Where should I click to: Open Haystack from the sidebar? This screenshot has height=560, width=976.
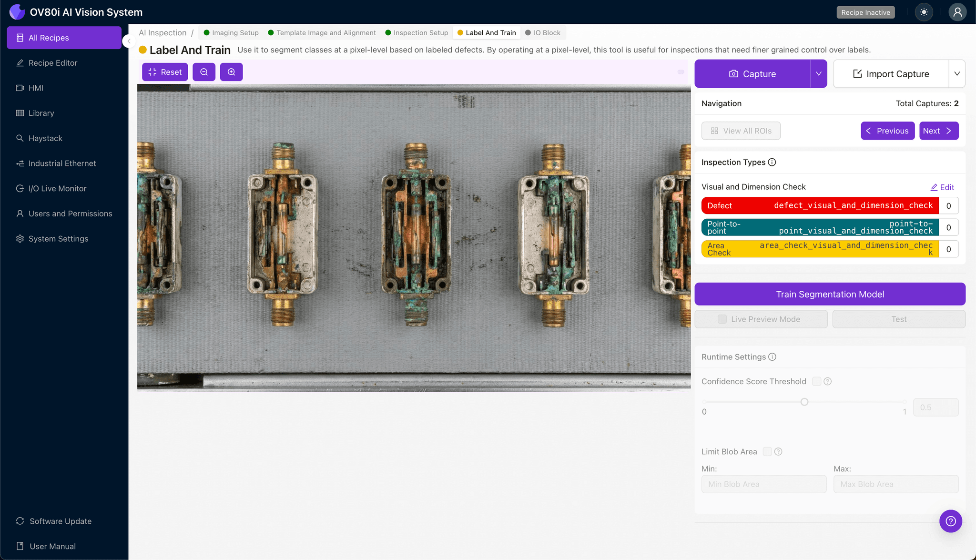click(45, 138)
